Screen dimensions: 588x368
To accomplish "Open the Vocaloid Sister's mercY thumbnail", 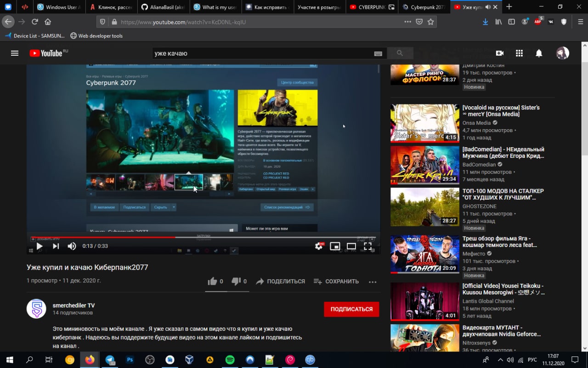I will (x=425, y=123).
